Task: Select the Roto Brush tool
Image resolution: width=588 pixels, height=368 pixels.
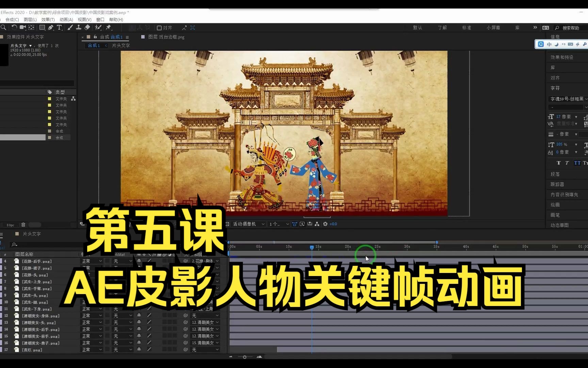Action: pyautogui.click(x=98, y=28)
